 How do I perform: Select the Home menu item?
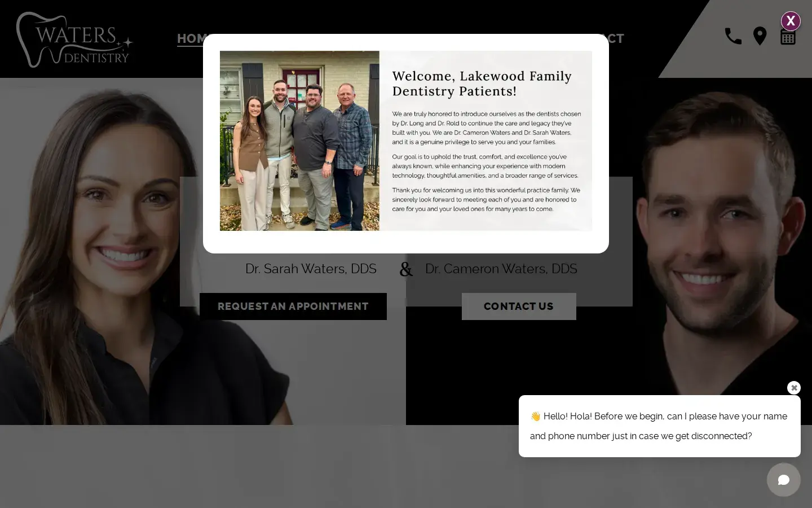pos(191,38)
